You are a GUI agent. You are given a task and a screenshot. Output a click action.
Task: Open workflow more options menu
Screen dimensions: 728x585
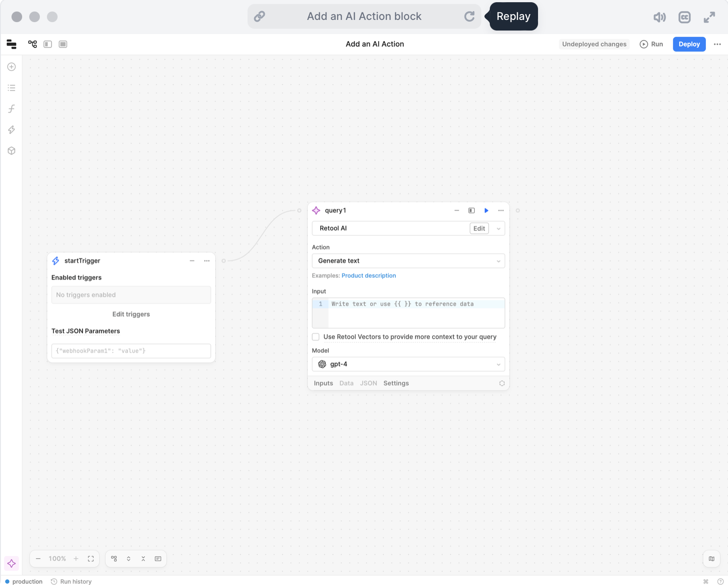pos(717,44)
